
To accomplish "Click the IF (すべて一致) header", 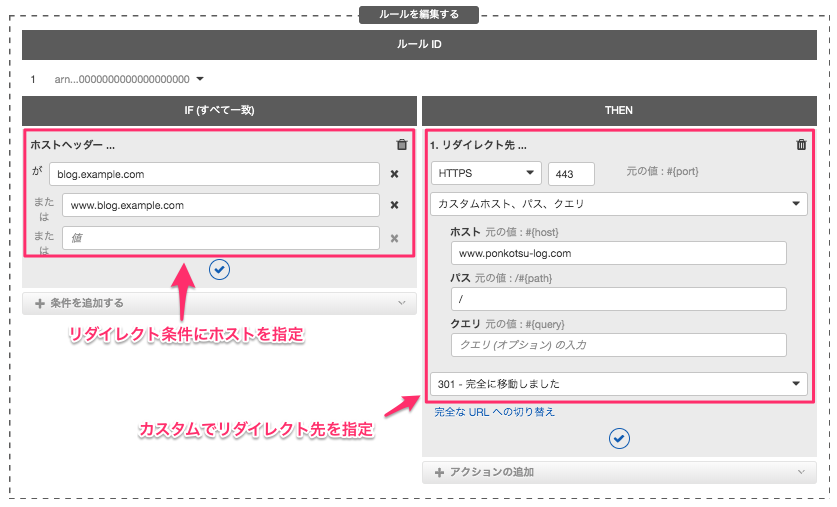I will point(219,110).
